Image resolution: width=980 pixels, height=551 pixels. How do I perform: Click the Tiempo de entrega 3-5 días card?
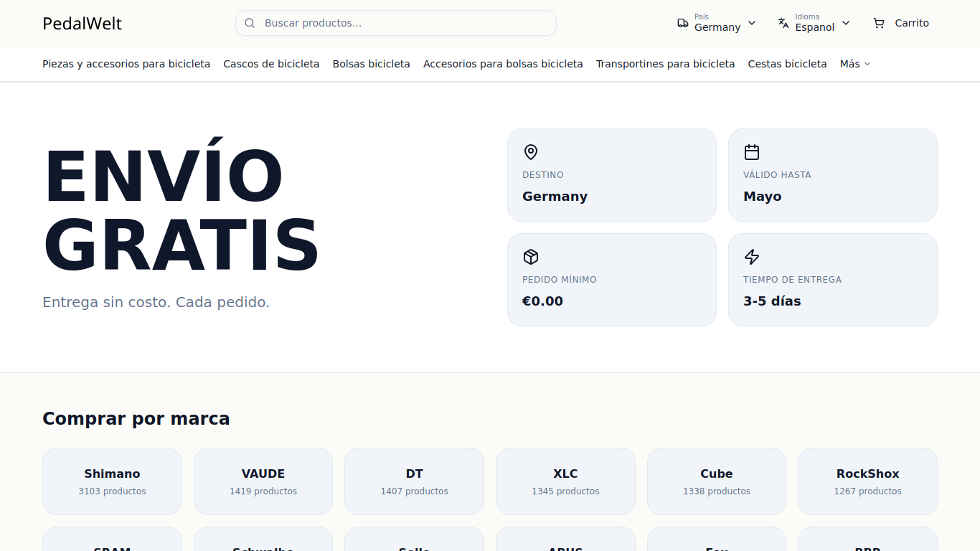(x=833, y=280)
